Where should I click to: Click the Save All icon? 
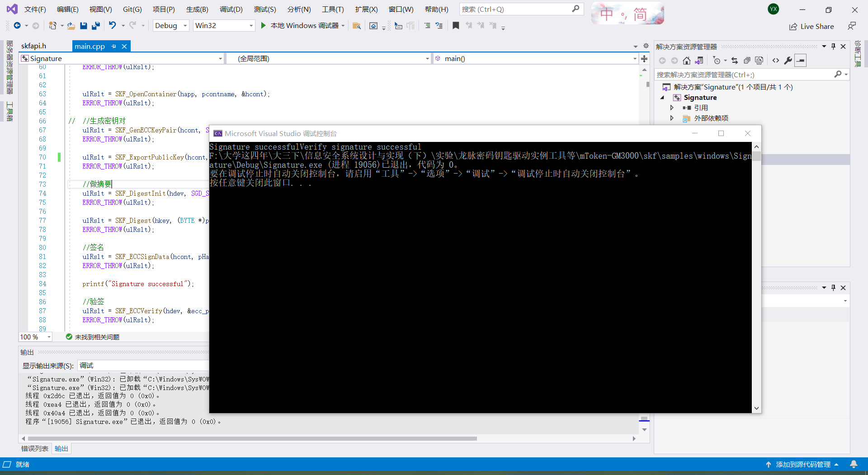[96, 26]
